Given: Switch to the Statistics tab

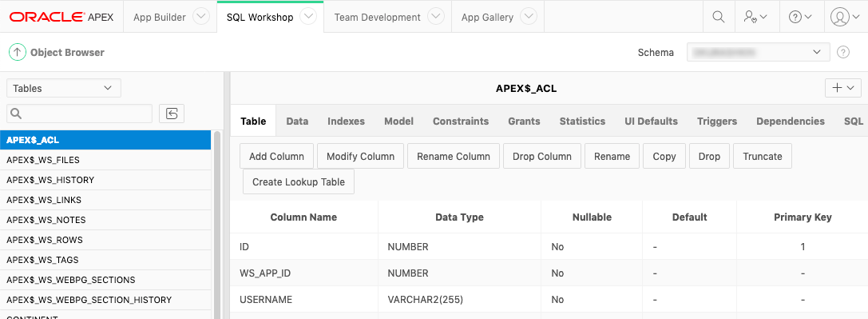Looking at the screenshot, I should (582, 121).
